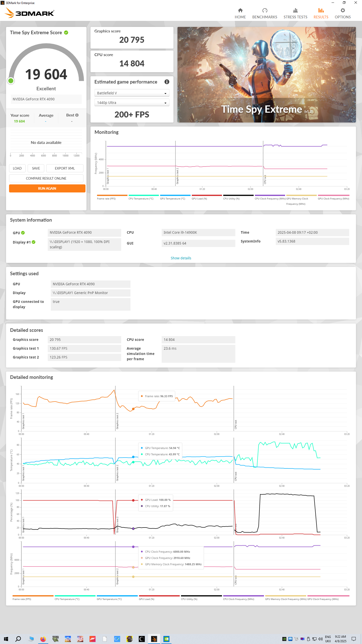
Task: Click the green check next to GPU
Action: (x=23, y=233)
